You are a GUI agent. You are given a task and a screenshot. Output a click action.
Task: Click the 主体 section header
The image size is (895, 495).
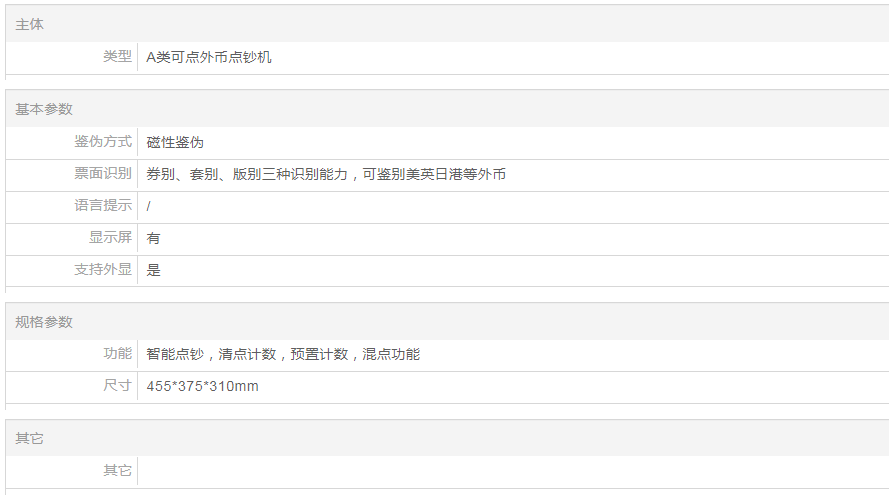[x=30, y=24]
